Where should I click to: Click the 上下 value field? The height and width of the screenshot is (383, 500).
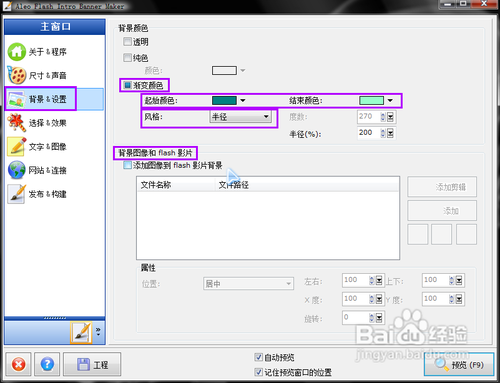[x=435, y=280]
